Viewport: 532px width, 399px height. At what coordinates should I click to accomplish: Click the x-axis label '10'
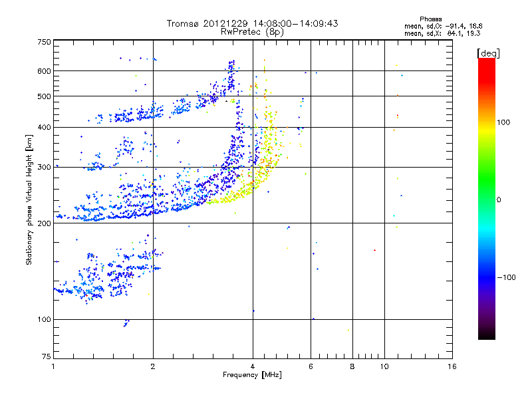pyautogui.click(x=384, y=366)
